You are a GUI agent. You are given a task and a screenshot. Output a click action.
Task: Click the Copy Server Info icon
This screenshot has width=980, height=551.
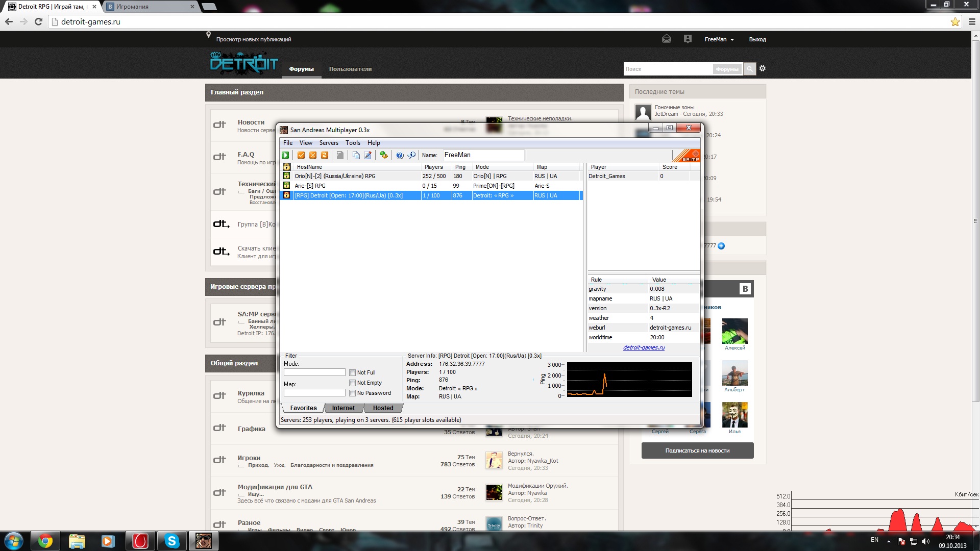click(x=356, y=155)
